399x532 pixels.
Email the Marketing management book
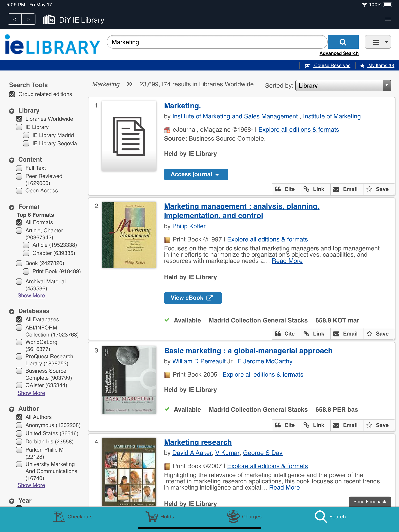[x=347, y=334]
